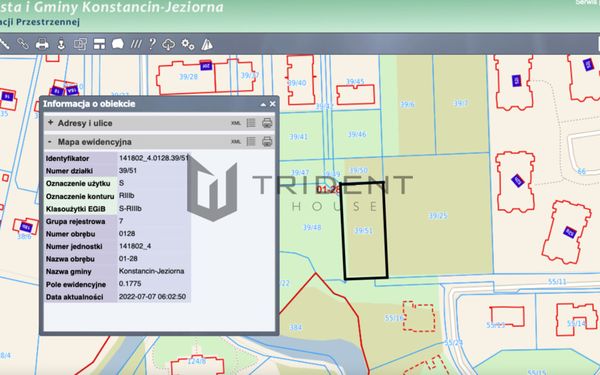Close the Informacja o obiekcie panel
The height and width of the screenshot is (375, 600).
[272, 104]
